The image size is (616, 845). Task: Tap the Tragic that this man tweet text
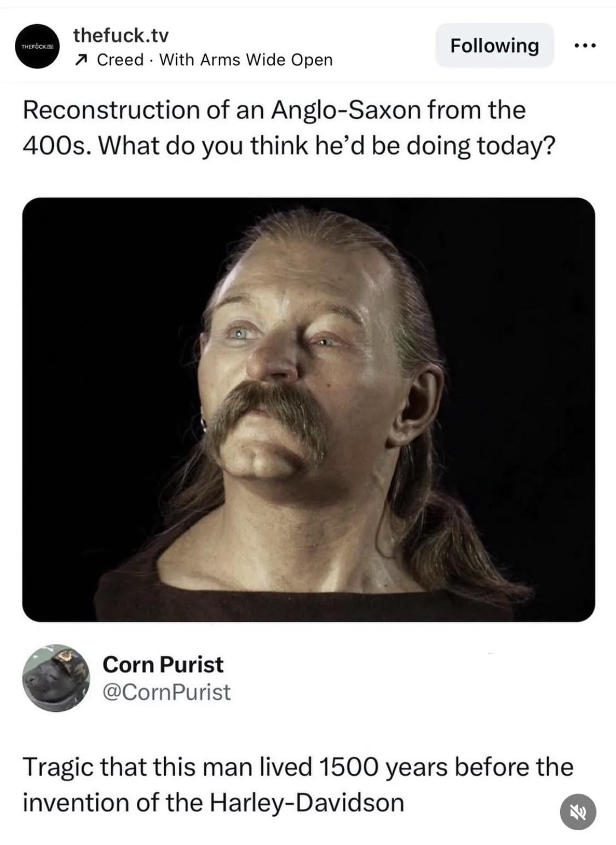pyautogui.click(x=297, y=784)
